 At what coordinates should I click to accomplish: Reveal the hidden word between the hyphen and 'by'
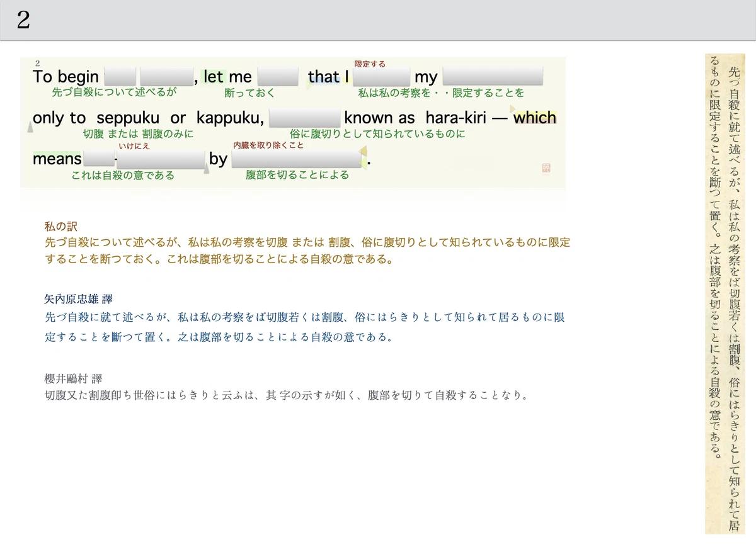pyautogui.click(x=162, y=159)
